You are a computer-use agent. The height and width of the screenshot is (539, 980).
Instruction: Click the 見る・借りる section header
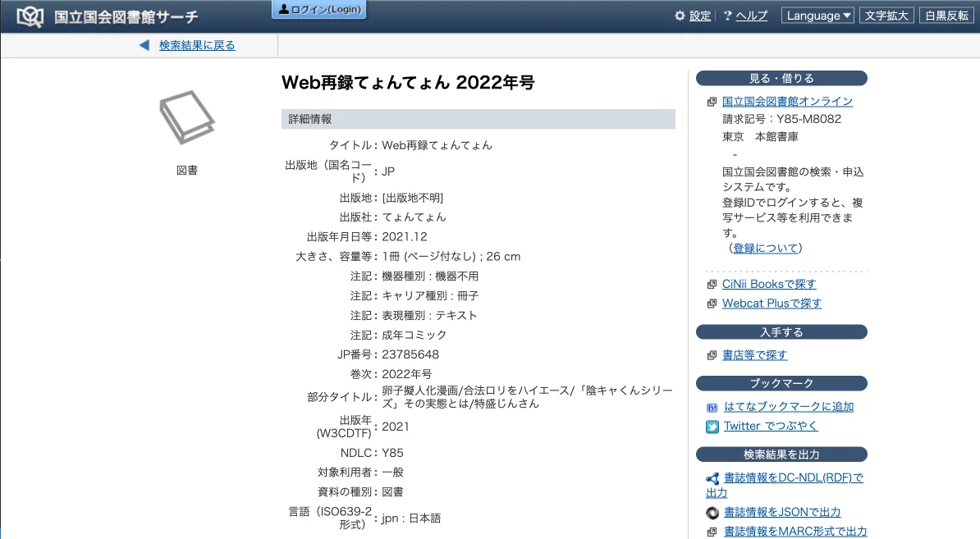781,78
